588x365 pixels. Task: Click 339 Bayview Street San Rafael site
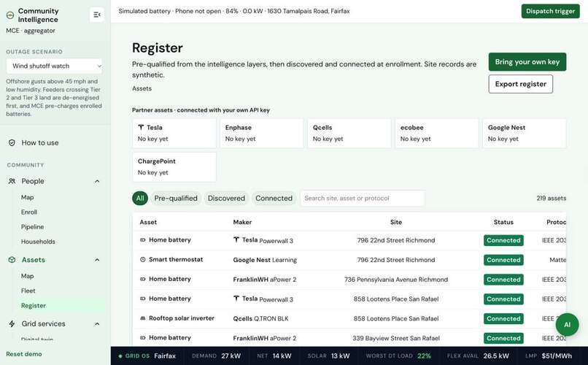(396, 338)
